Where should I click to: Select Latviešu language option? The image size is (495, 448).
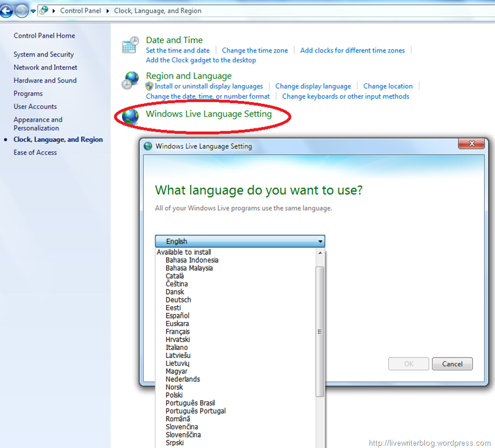178,355
